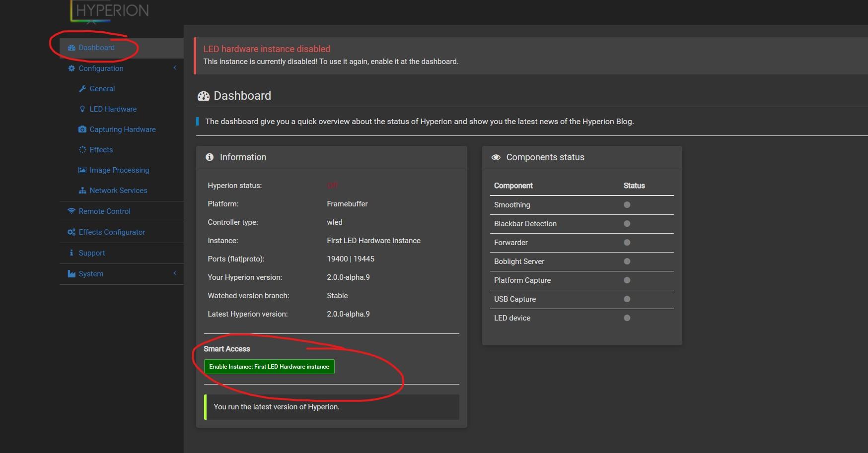Open the Support menu item
This screenshot has height=453, width=868.
(92, 253)
